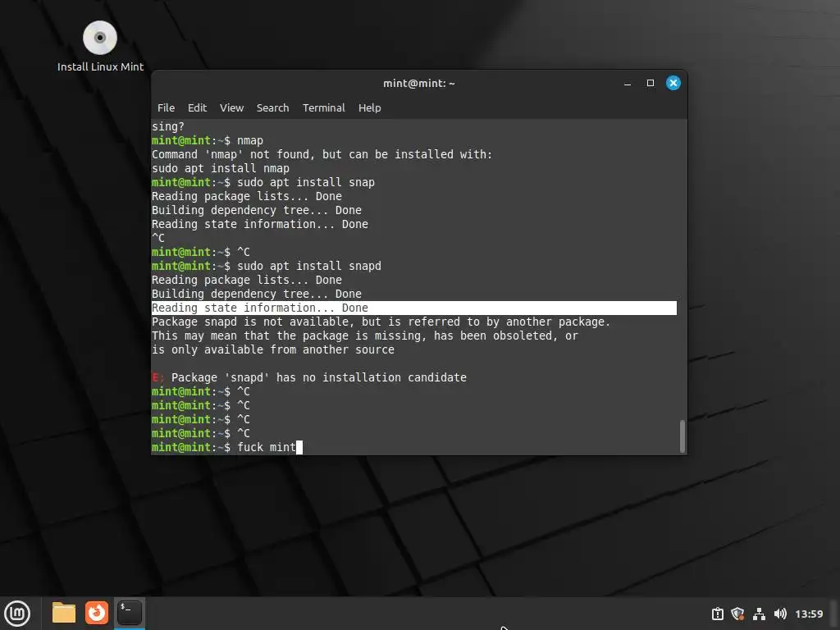Open the File menu in terminal
Screen dimensions: 840x630
pos(166,107)
